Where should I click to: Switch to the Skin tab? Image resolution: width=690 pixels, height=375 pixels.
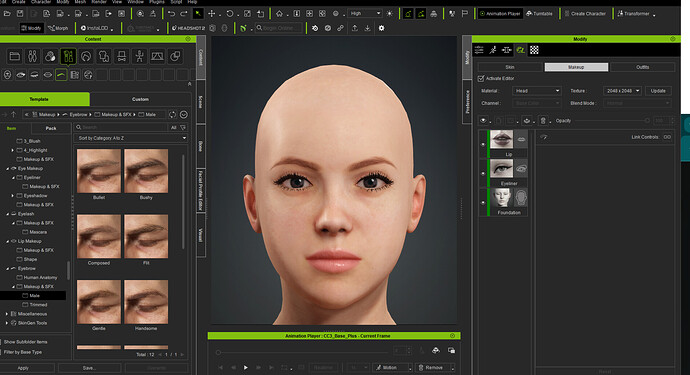coord(510,67)
